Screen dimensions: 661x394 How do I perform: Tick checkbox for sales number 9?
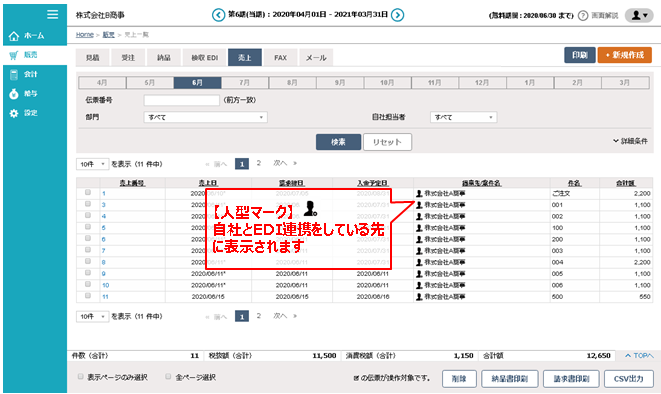click(x=88, y=273)
